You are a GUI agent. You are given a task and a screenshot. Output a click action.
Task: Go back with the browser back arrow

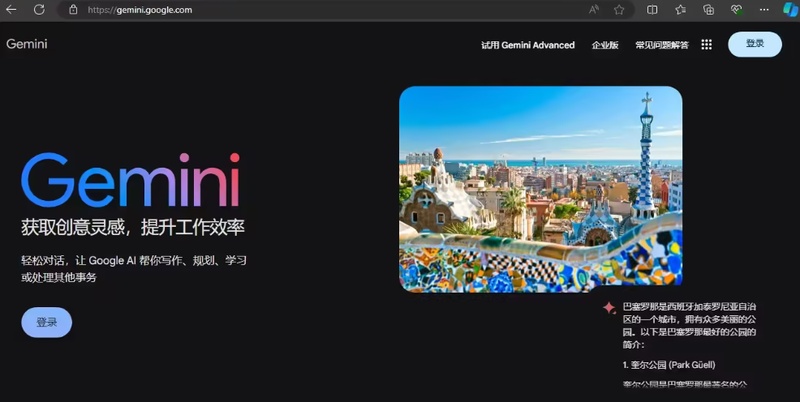point(11,9)
